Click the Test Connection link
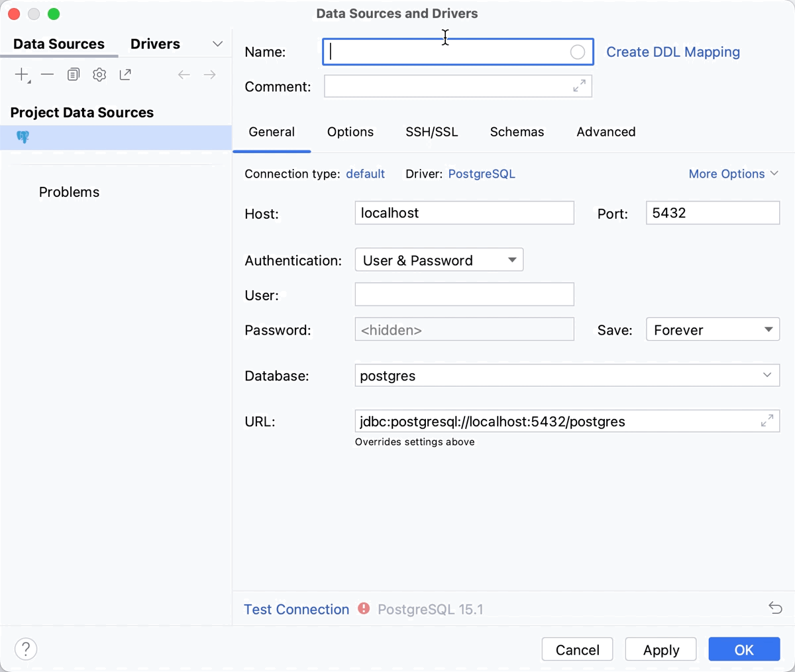Screen dimensions: 795x672 tap(296, 609)
